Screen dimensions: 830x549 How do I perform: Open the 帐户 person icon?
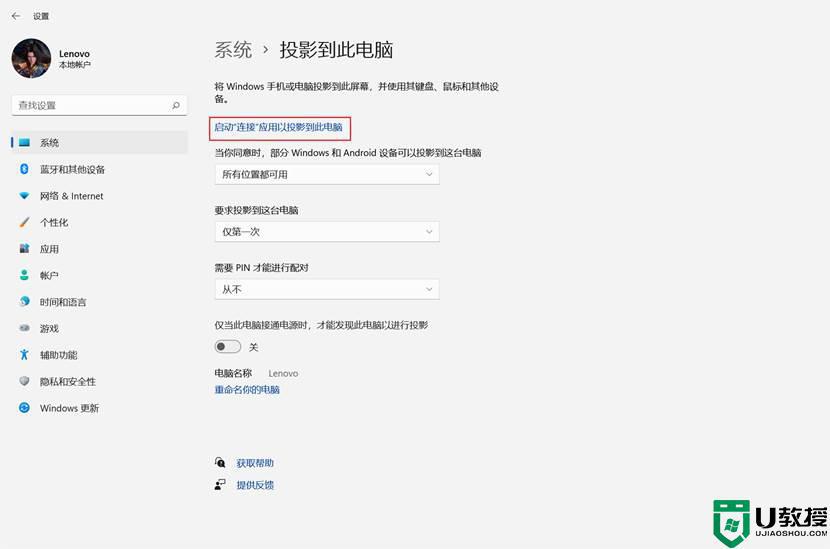(x=24, y=275)
